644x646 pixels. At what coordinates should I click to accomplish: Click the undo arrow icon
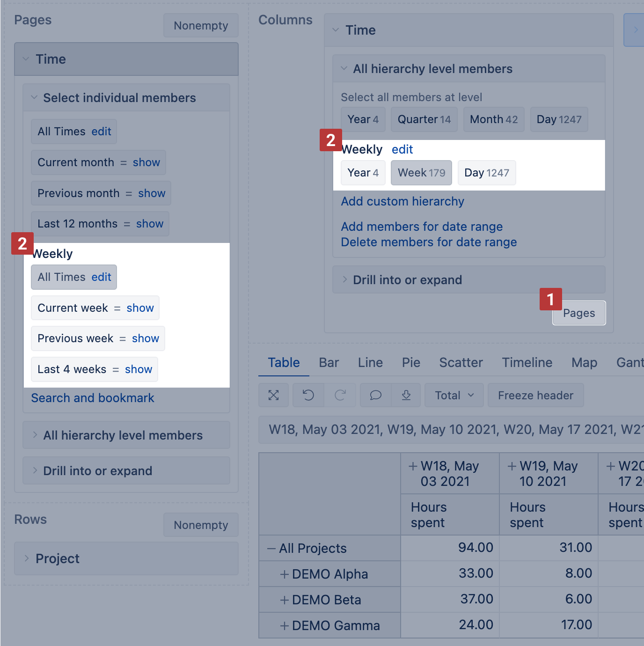(x=308, y=396)
